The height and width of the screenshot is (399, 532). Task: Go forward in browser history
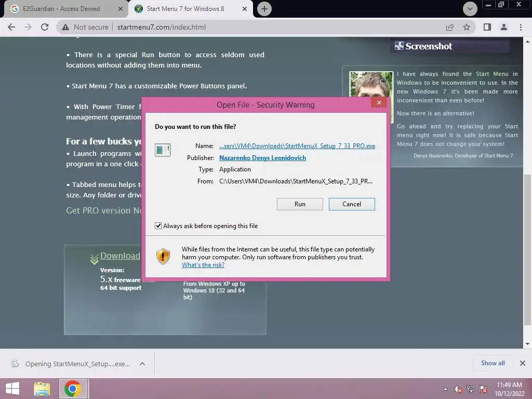point(28,27)
